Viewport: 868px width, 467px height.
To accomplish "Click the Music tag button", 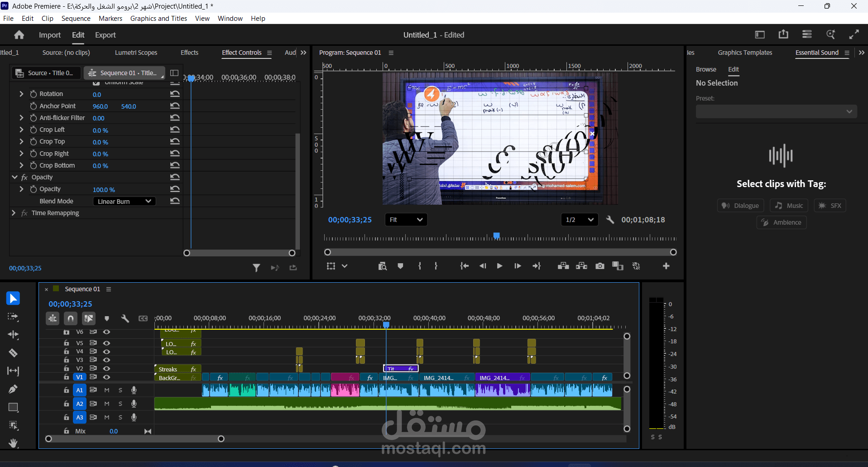I will coord(789,206).
